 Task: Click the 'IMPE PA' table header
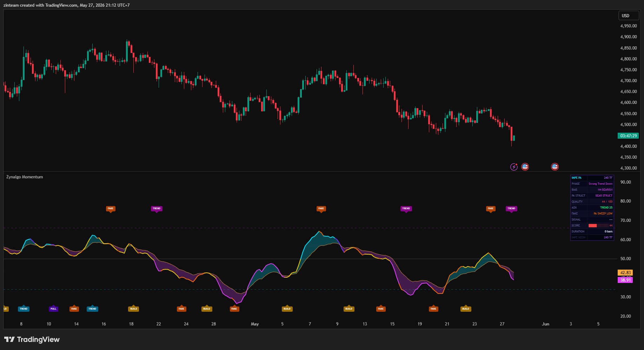[577, 178]
